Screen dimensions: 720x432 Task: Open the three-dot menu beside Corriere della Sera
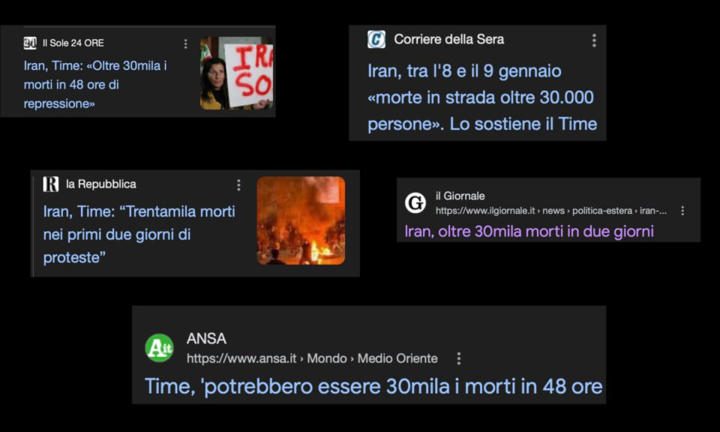[594, 40]
